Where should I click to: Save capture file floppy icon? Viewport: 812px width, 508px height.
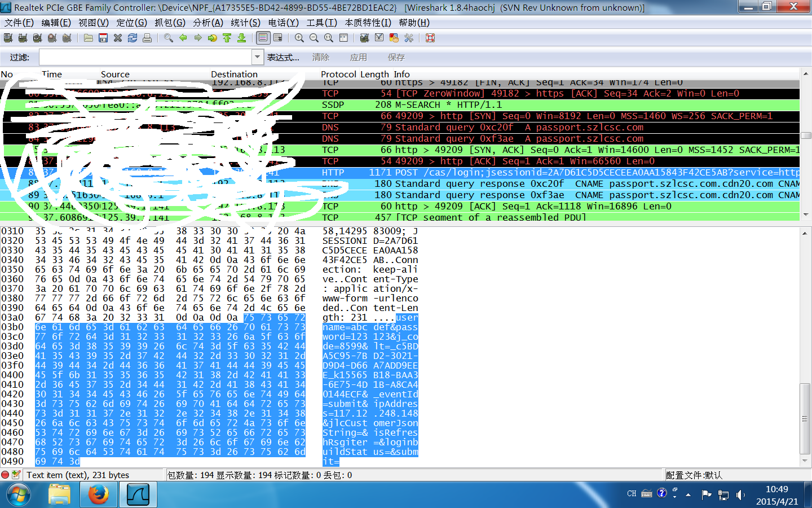103,38
